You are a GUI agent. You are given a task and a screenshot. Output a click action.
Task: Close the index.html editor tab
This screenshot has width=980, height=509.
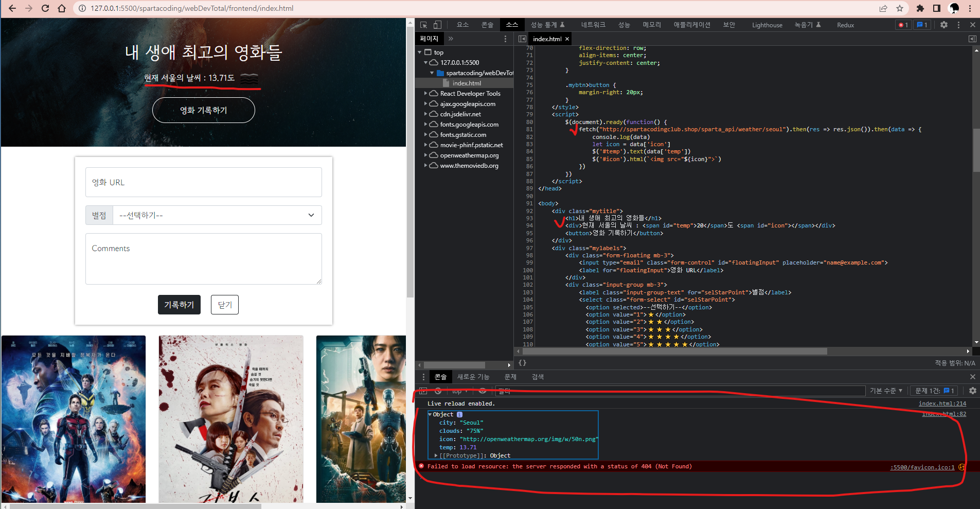(567, 39)
